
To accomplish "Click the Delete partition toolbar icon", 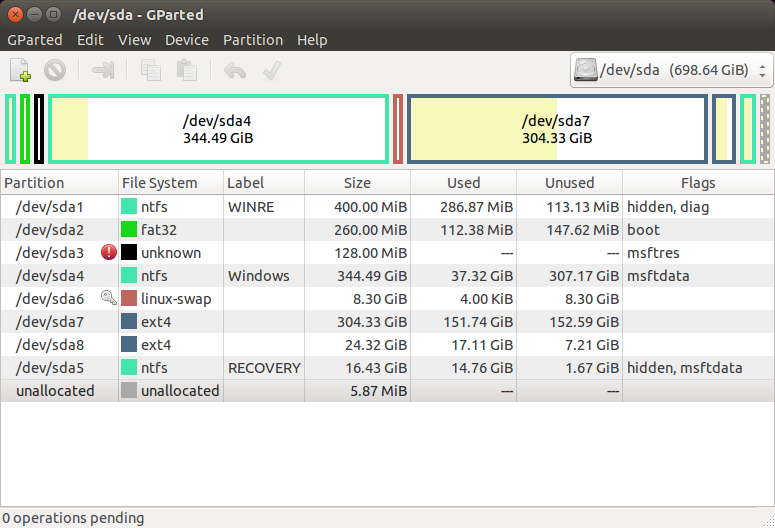I will pyautogui.click(x=55, y=70).
